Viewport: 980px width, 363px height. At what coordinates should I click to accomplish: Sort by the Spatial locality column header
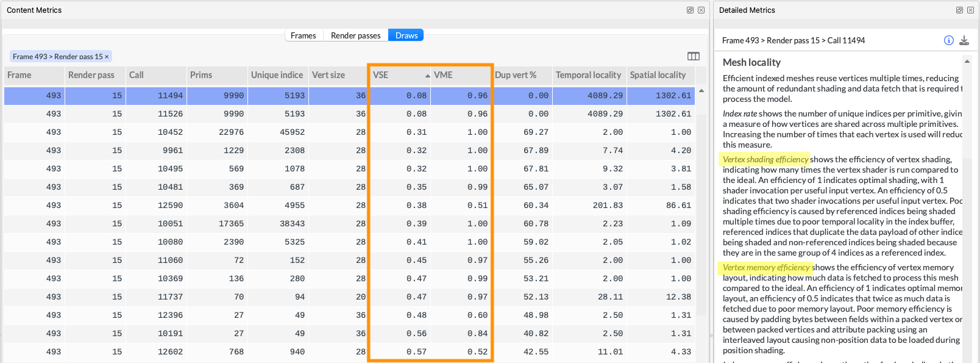point(661,75)
